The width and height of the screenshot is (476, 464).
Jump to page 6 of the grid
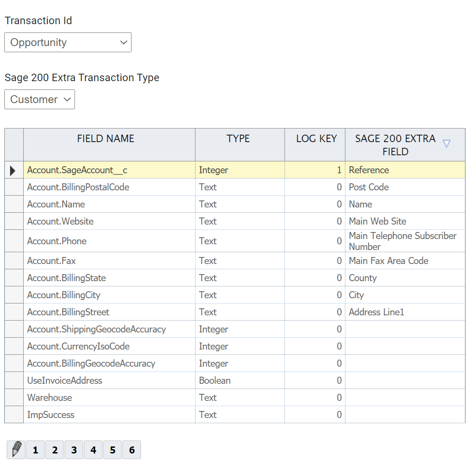pos(132,450)
